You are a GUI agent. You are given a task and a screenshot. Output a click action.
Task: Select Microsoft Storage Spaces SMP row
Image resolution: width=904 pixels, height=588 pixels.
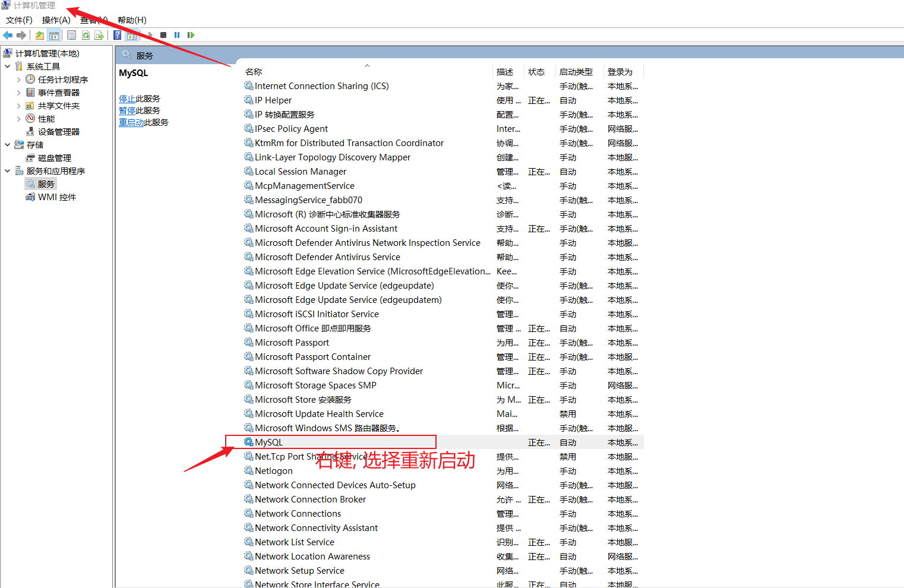pyautogui.click(x=443, y=385)
